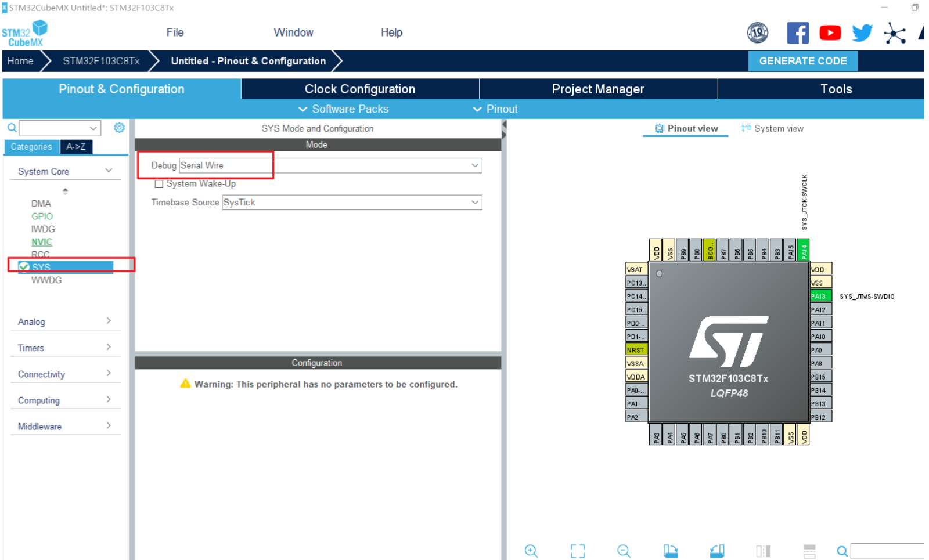Enable the System Wake-Up checkbox

159,184
